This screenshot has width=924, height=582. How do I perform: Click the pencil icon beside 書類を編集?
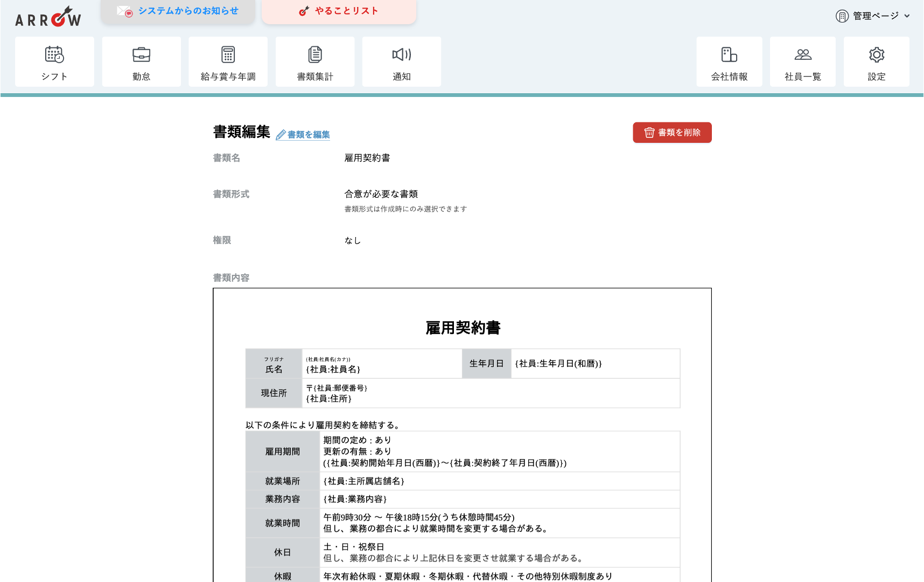tap(281, 135)
